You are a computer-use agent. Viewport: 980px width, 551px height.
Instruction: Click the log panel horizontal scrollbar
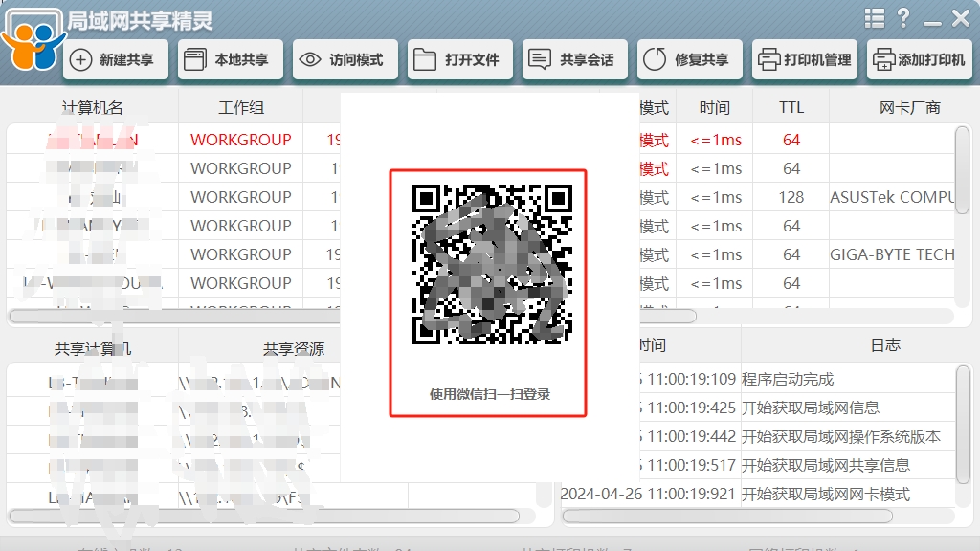(727, 516)
